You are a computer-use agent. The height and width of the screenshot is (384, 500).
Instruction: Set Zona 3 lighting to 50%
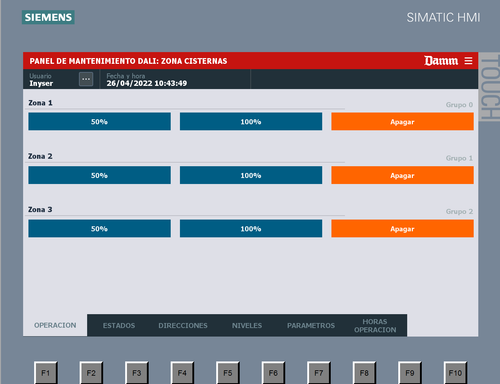(x=99, y=229)
